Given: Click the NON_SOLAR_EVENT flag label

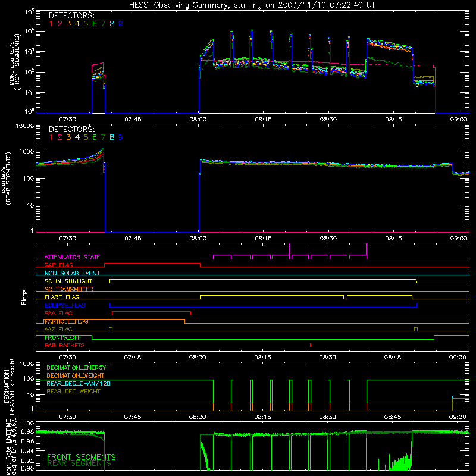Looking at the screenshot, I should (72, 273).
